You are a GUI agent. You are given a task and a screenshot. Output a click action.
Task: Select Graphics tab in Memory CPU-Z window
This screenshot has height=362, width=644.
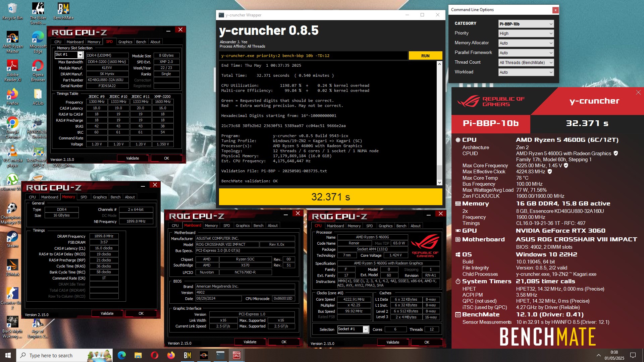coord(100,197)
